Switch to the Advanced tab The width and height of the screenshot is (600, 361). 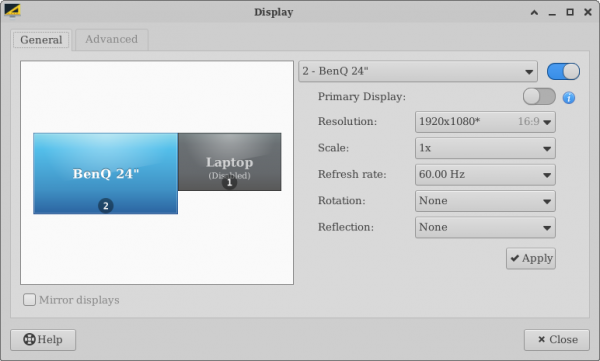tap(111, 39)
